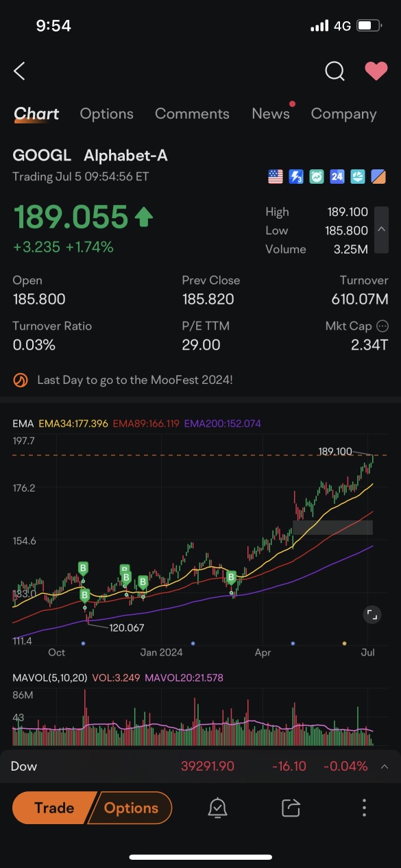Collapse quote details with the up chevron

pyautogui.click(x=381, y=230)
